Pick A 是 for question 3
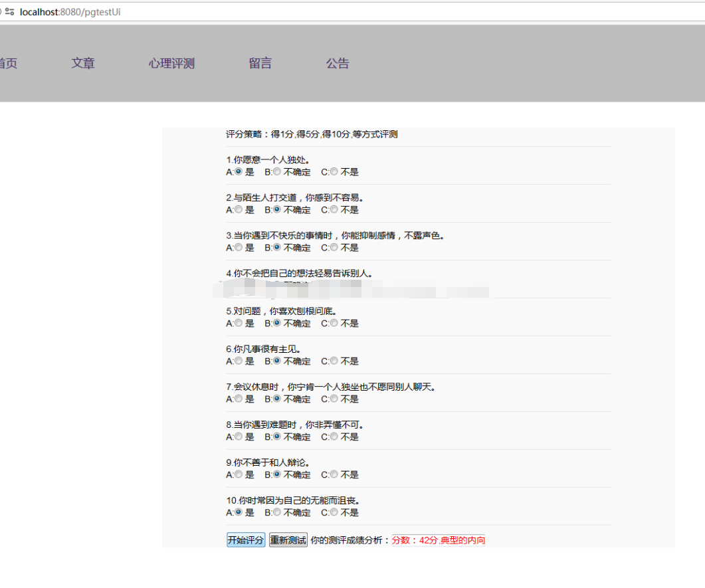Viewport: 705px width, 588px height. (x=239, y=247)
